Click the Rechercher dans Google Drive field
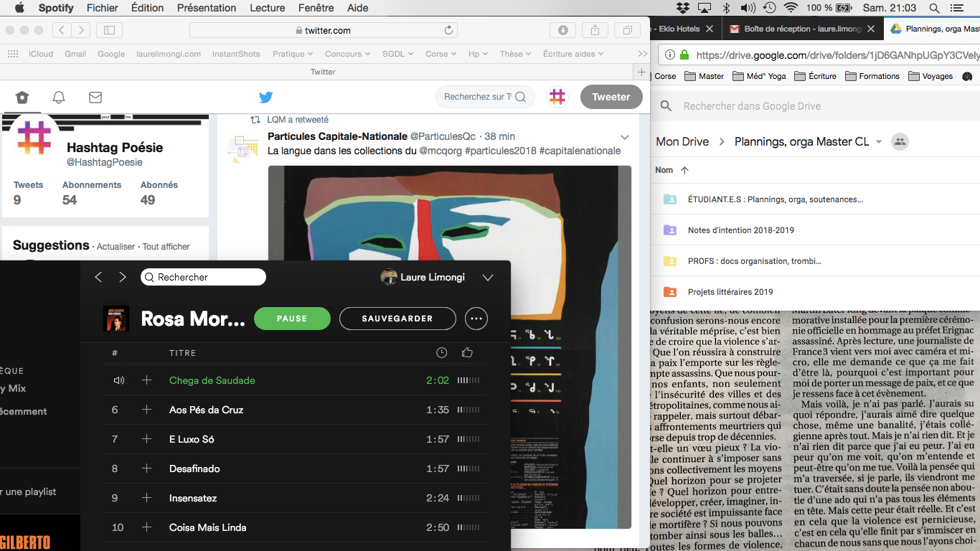This screenshot has height=551, width=980. (x=789, y=106)
